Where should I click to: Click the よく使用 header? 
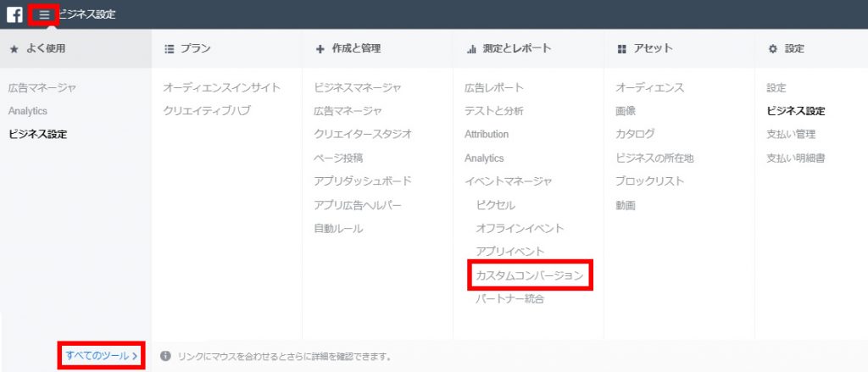point(46,48)
